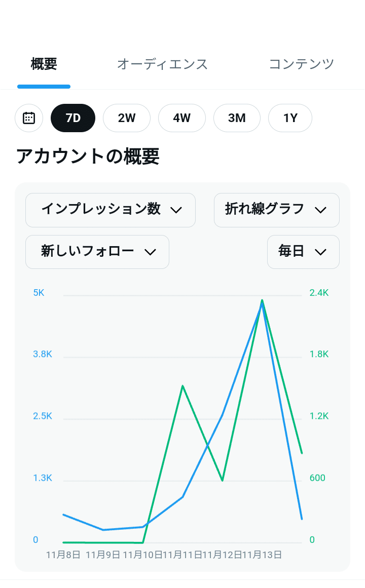Click the chevron beside 新しいフォロー

[x=150, y=252]
